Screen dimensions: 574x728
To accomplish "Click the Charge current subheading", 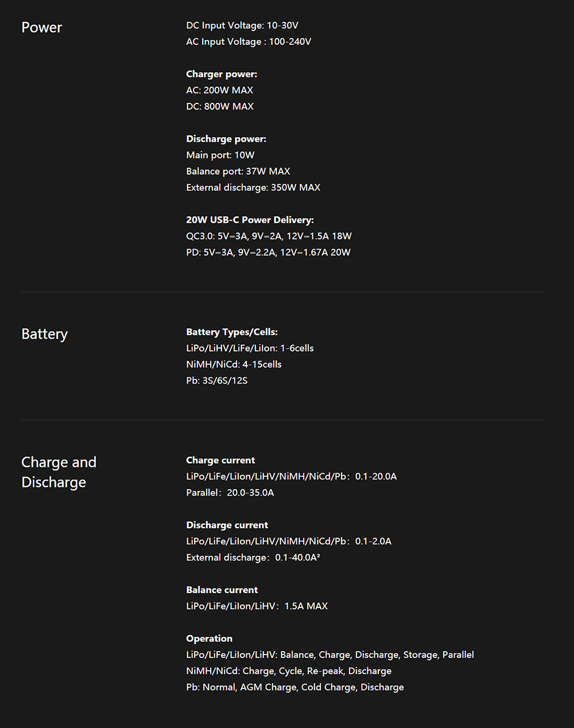I will click(x=220, y=460).
